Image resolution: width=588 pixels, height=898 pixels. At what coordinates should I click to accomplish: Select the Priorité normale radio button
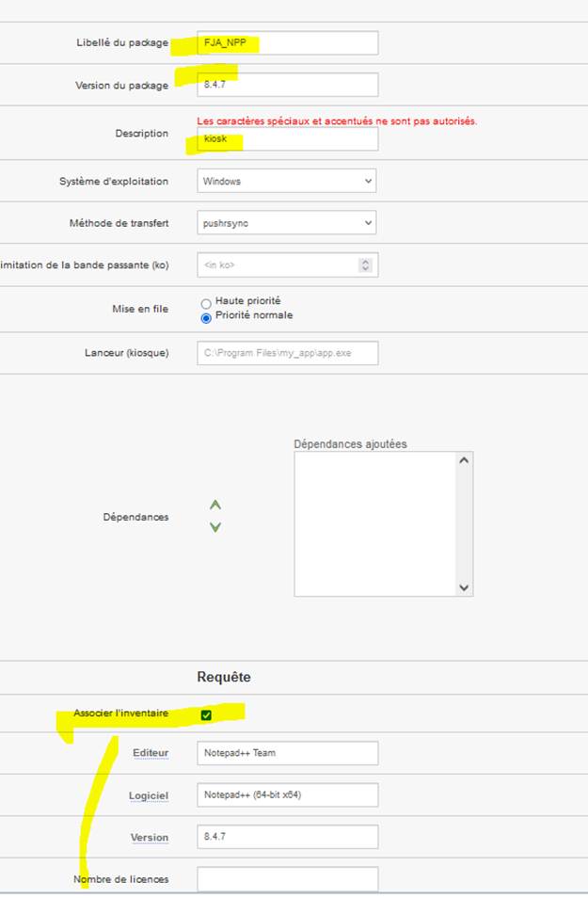(206, 317)
